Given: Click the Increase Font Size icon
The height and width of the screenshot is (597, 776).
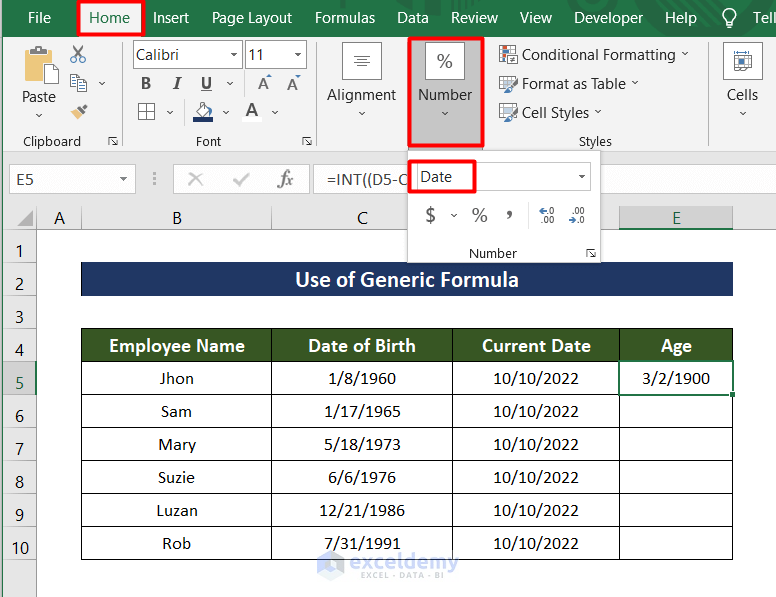Looking at the screenshot, I should click(263, 83).
